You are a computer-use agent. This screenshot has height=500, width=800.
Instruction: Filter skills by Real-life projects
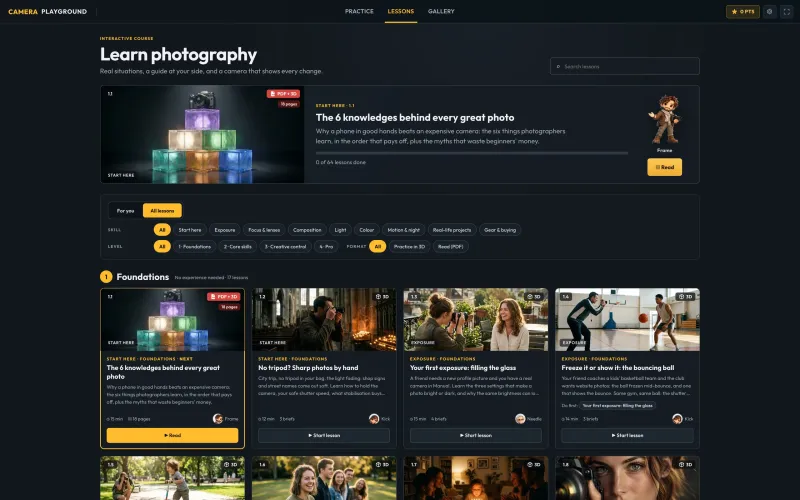click(452, 230)
